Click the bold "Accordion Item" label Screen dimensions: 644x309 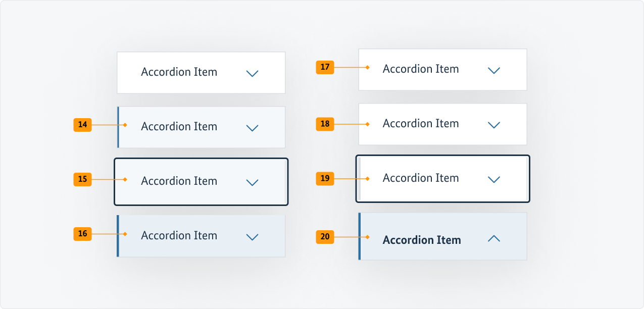pos(422,240)
